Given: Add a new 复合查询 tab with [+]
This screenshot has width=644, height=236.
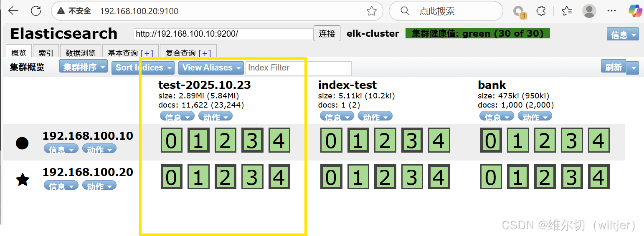Looking at the screenshot, I should click(205, 53).
